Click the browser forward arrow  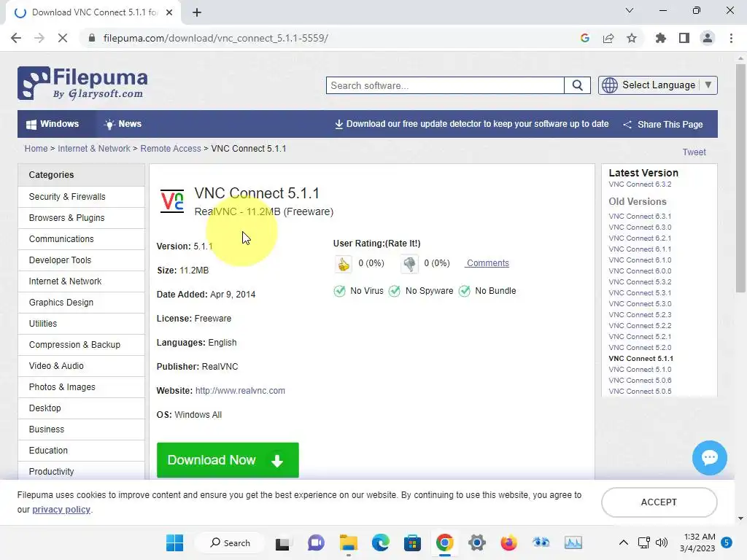(x=39, y=38)
